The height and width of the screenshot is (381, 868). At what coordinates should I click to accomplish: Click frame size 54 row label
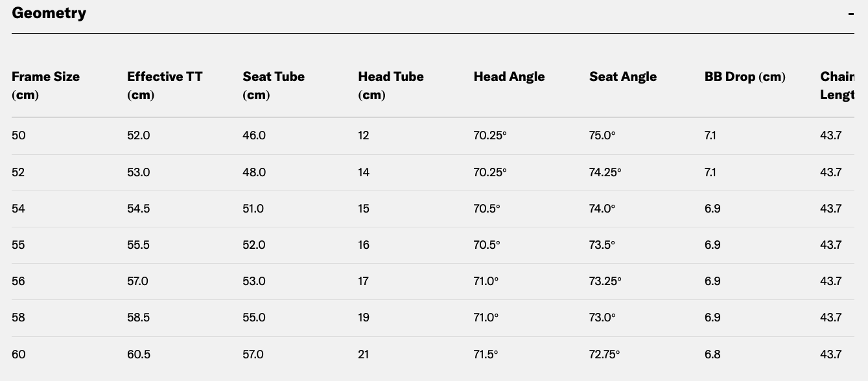(x=19, y=209)
